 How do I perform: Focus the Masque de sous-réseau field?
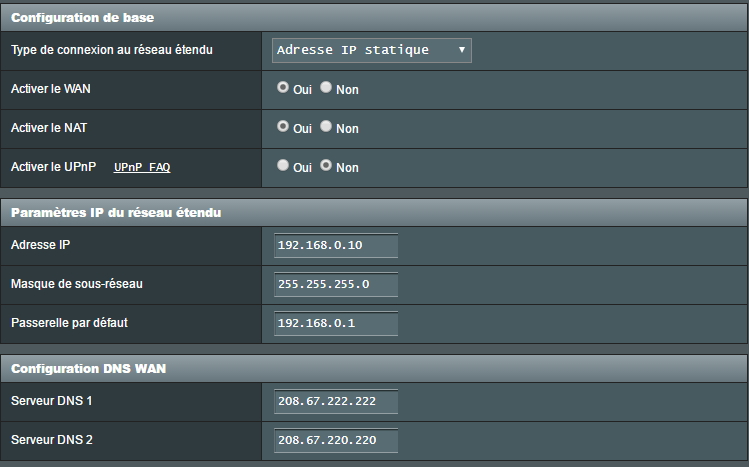tap(336, 285)
